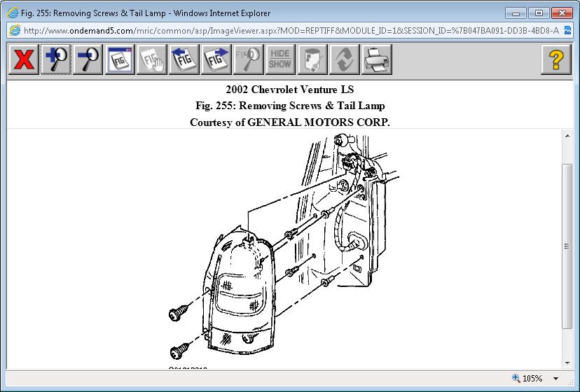Open the 105% zoom level dropdown arrow
The width and height of the screenshot is (580, 392).
(555, 378)
